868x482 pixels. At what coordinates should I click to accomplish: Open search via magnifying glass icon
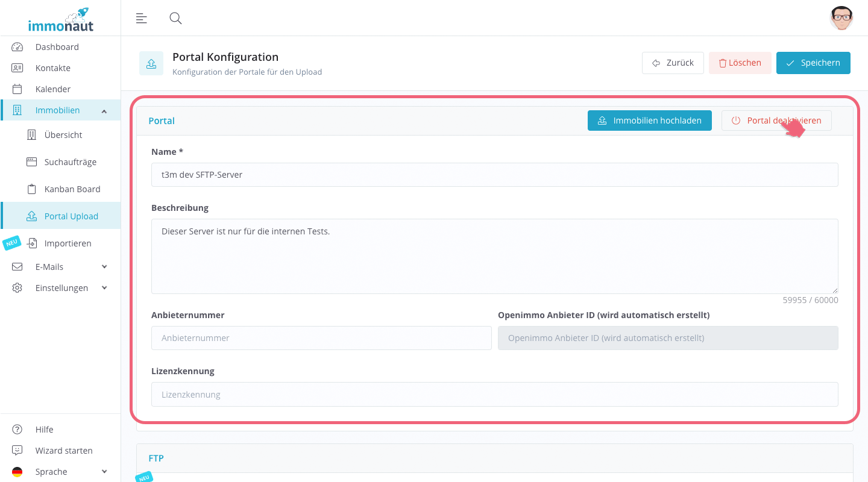175,18
